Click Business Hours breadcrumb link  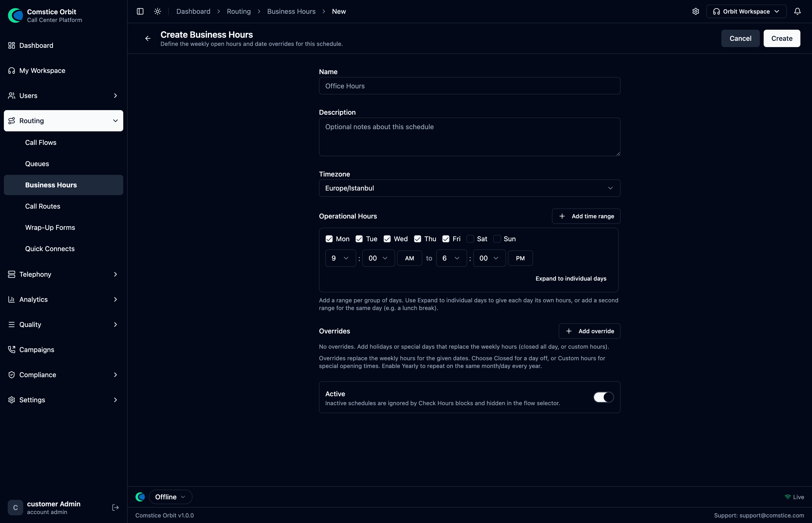click(x=291, y=11)
